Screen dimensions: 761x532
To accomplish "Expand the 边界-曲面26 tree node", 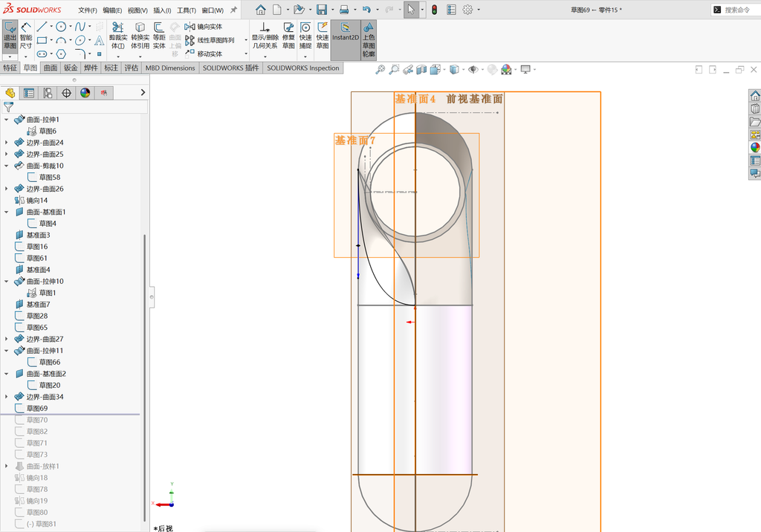I will coord(6,189).
